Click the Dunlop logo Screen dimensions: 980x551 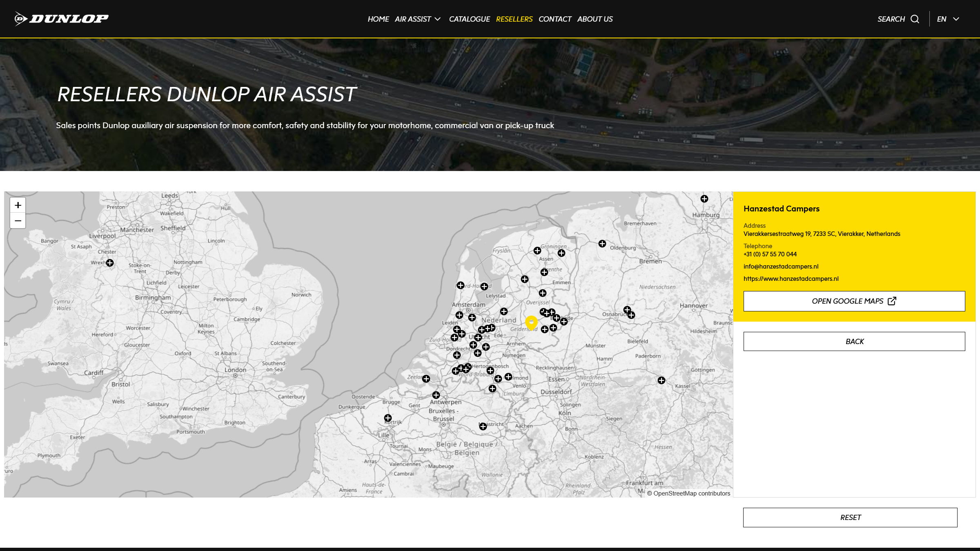[x=62, y=19]
